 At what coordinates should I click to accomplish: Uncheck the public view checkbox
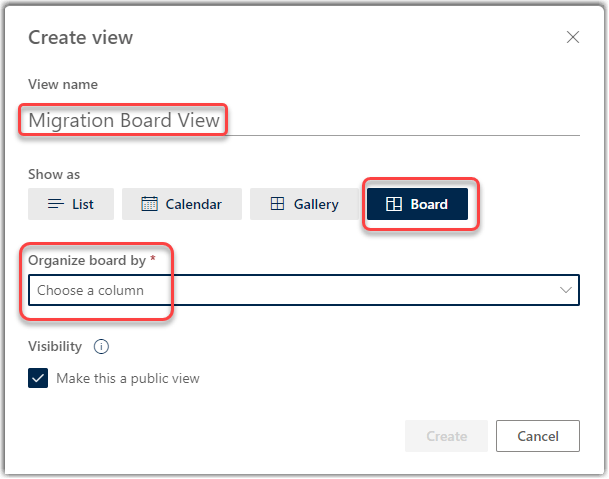tap(38, 378)
